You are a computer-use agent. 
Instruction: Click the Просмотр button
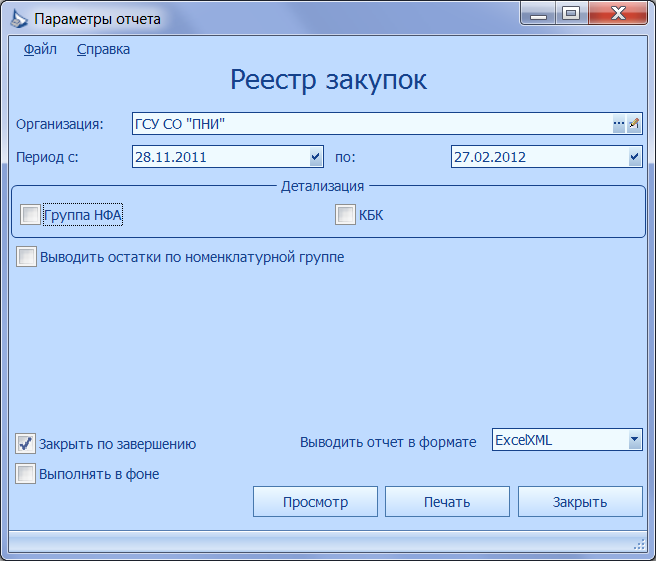coord(315,502)
